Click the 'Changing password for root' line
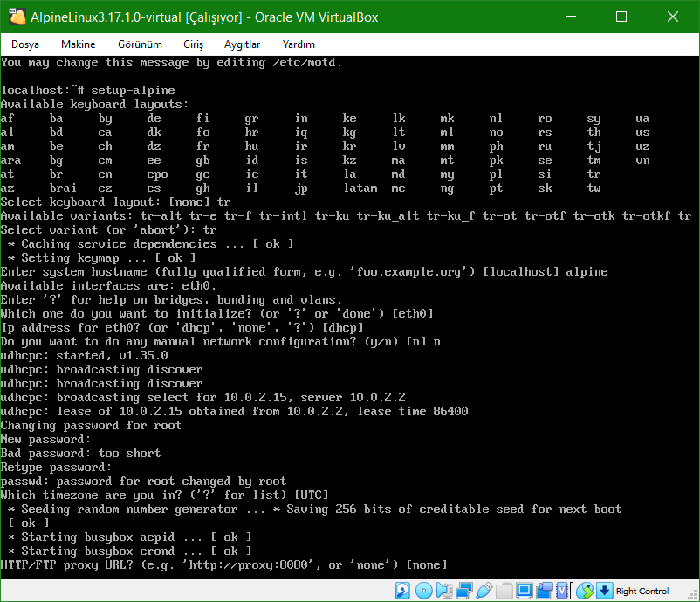Viewport: 700px width, 602px height. click(91, 425)
